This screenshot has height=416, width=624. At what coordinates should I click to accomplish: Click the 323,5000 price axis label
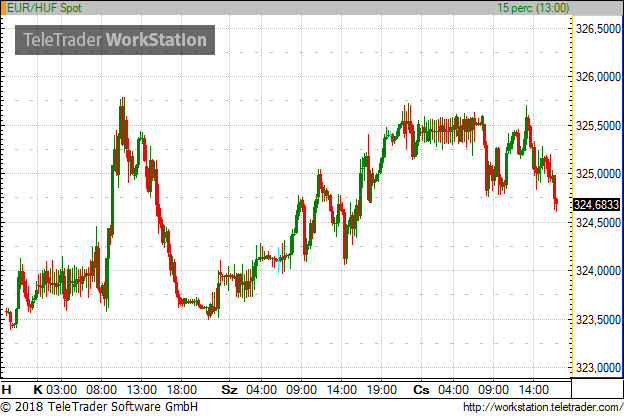tap(598, 320)
